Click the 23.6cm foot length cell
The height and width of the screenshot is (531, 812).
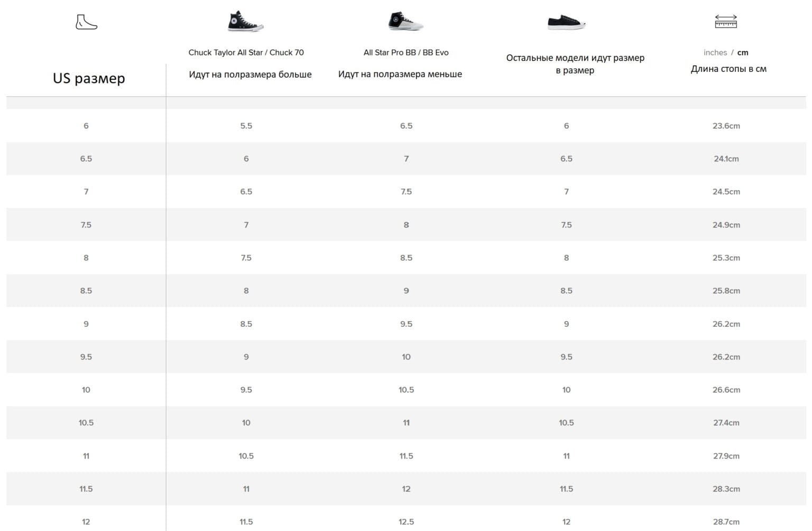(x=726, y=126)
